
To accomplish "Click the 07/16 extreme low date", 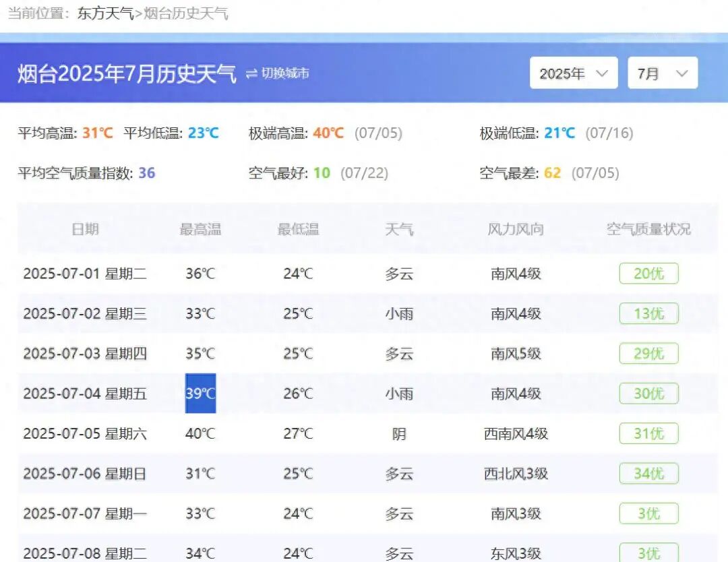I will 605,133.
